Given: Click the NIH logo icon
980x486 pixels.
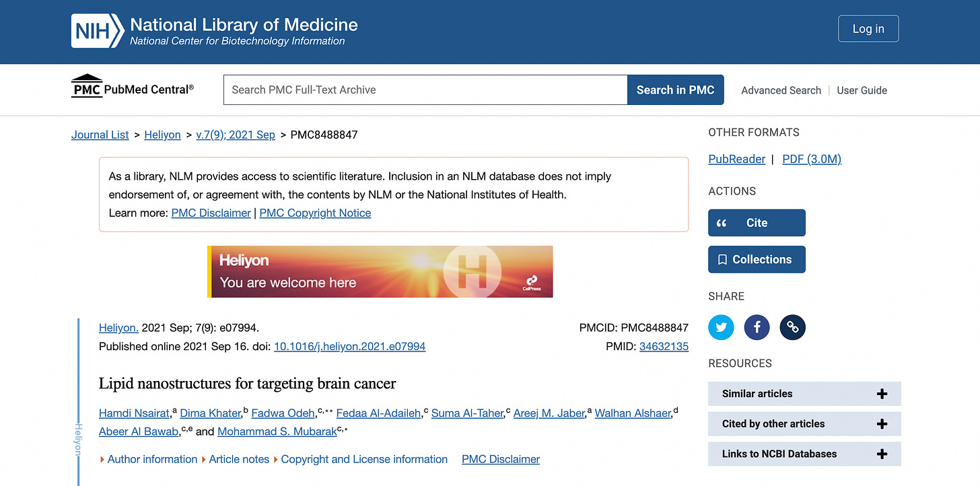Looking at the screenshot, I should pyautogui.click(x=98, y=31).
